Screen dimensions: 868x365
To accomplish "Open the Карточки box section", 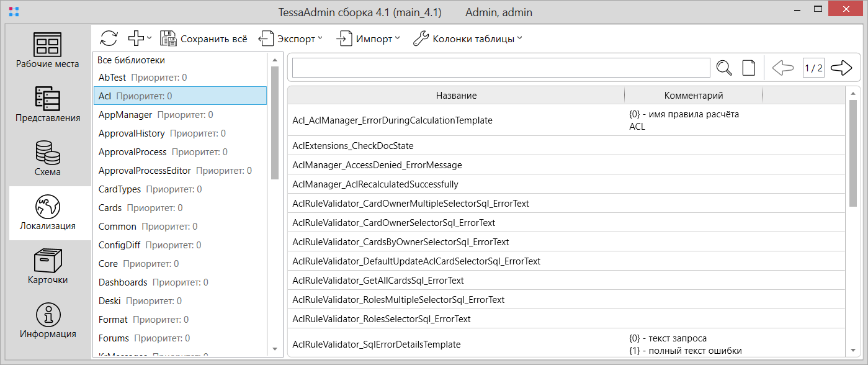I will [x=48, y=267].
